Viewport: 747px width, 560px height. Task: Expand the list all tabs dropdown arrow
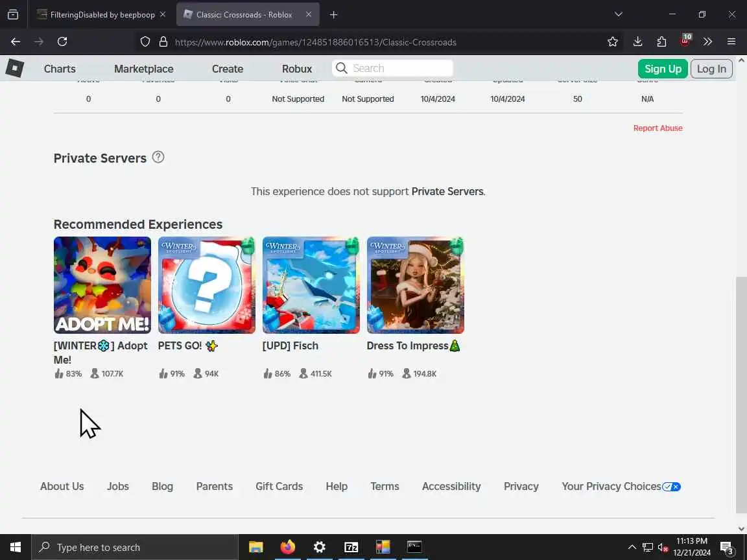click(x=619, y=14)
